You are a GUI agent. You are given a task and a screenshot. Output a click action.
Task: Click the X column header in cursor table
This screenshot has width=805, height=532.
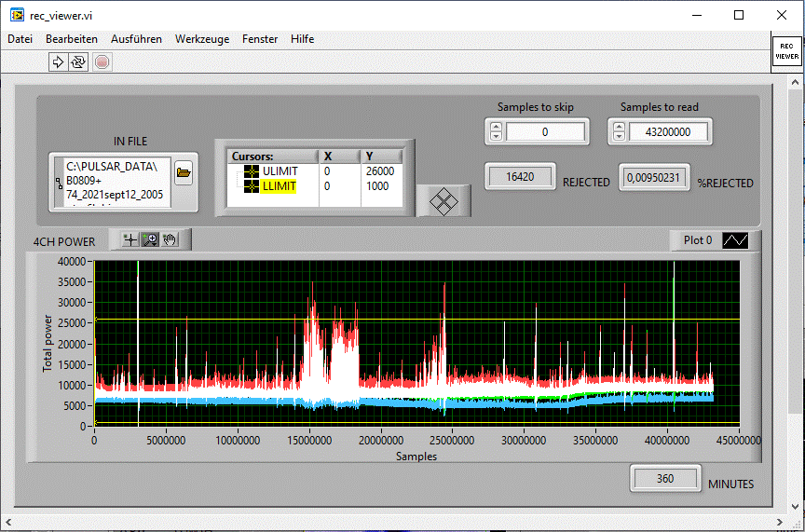click(340, 157)
